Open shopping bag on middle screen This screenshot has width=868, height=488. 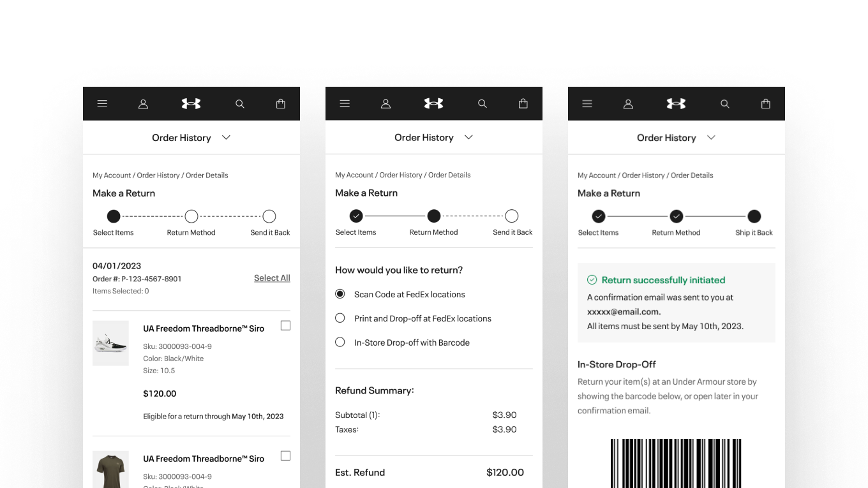(523, 103)
